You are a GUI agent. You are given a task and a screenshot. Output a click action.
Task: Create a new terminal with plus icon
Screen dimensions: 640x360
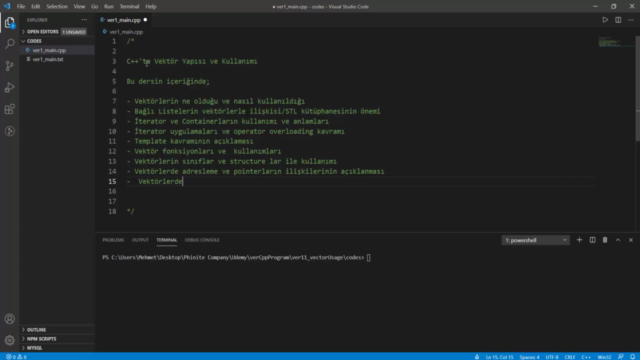579,240
